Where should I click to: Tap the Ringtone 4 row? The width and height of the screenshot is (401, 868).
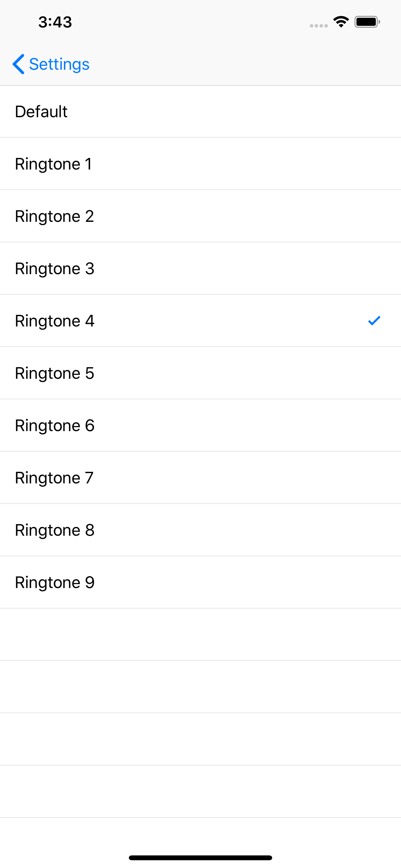pyautogui.click(x=200, y=320)
